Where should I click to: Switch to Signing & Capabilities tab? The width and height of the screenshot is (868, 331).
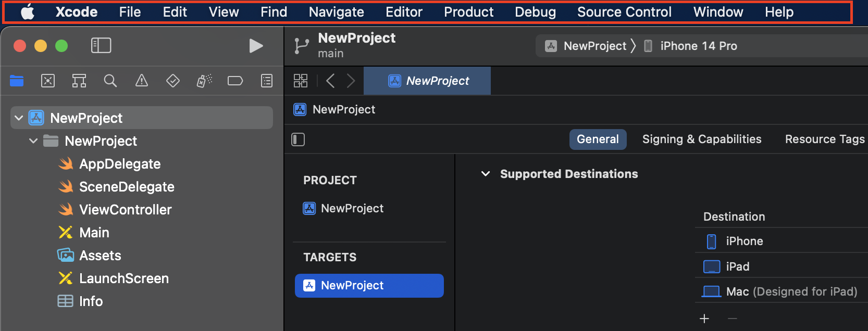(x=702, y=139)
